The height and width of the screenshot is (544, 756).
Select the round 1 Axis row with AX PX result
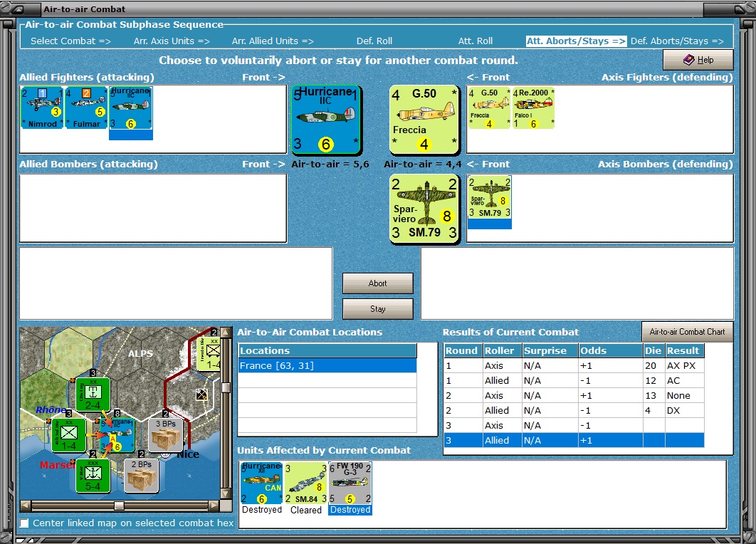pos(574,365)
